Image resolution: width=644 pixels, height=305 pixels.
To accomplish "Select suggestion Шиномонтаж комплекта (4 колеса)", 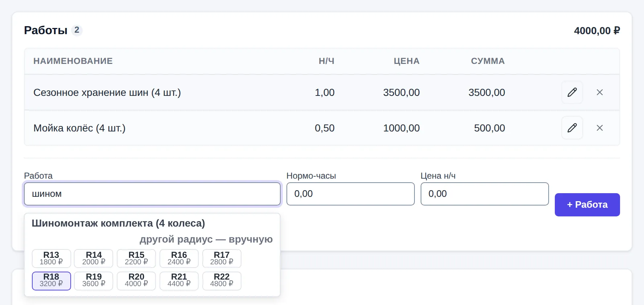I will point(118,223).
